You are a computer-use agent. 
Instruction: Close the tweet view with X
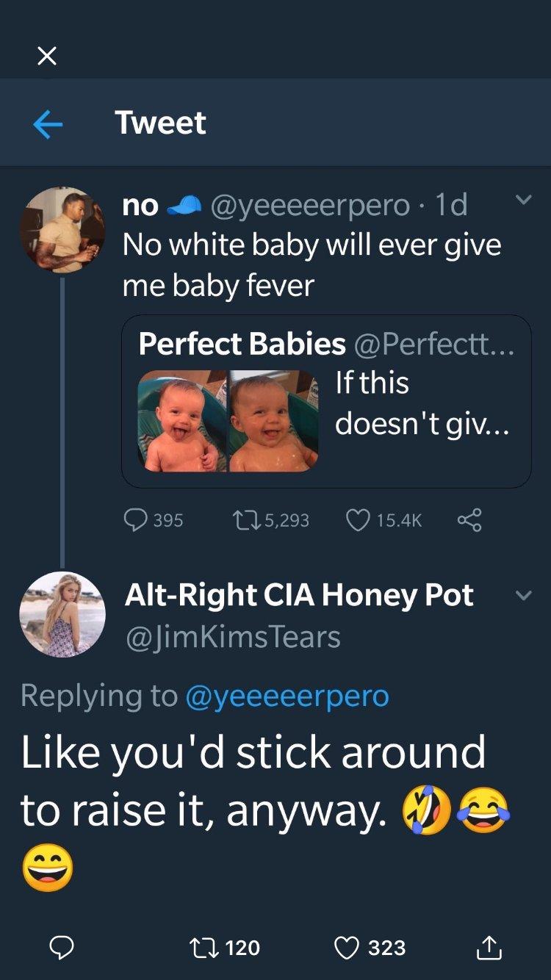click(x=47, y=56)
